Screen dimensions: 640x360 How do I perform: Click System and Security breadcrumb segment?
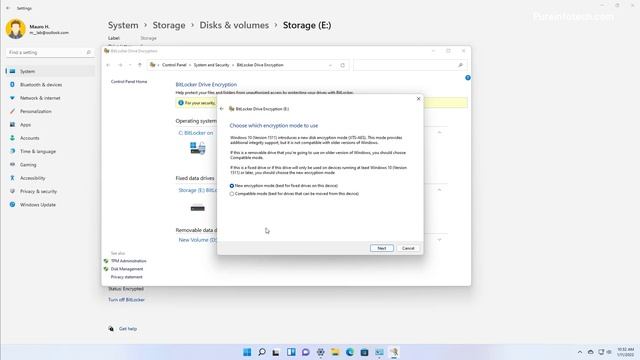[x=211, y=65]
